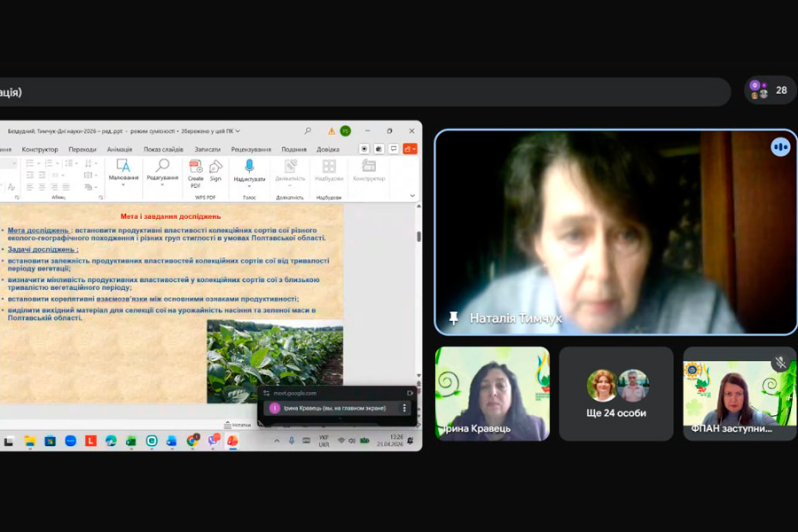Click the Надбудови add-ins icon
This screenshot has height=532, width=798.
tap(329, 170)
